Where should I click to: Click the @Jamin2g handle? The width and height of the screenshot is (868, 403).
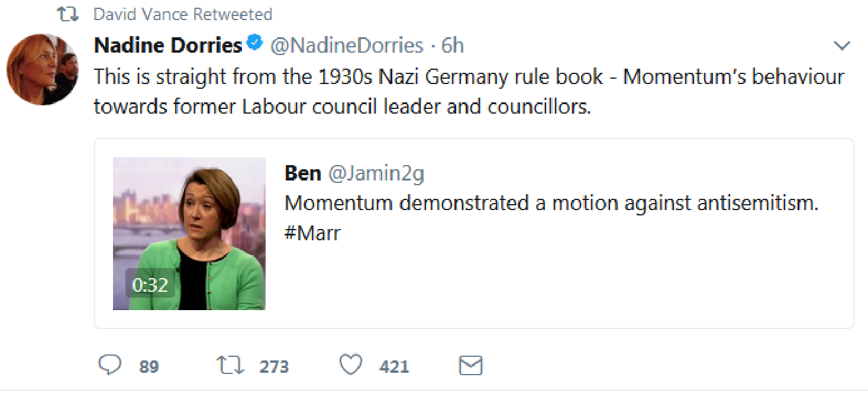point(376,173)
